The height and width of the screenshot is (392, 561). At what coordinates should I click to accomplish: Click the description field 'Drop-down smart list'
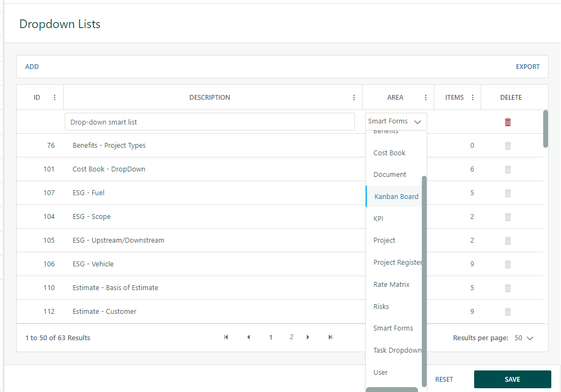click(210, 122)
